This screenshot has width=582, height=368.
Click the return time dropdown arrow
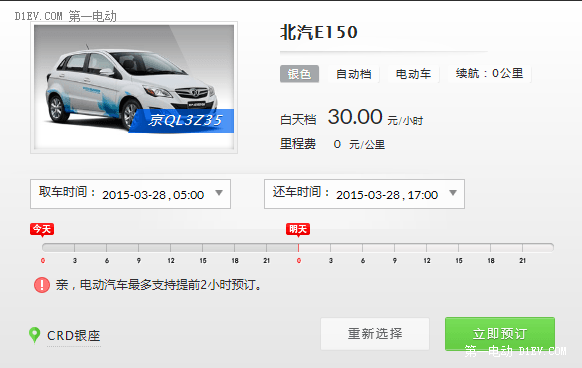(453, 193)
